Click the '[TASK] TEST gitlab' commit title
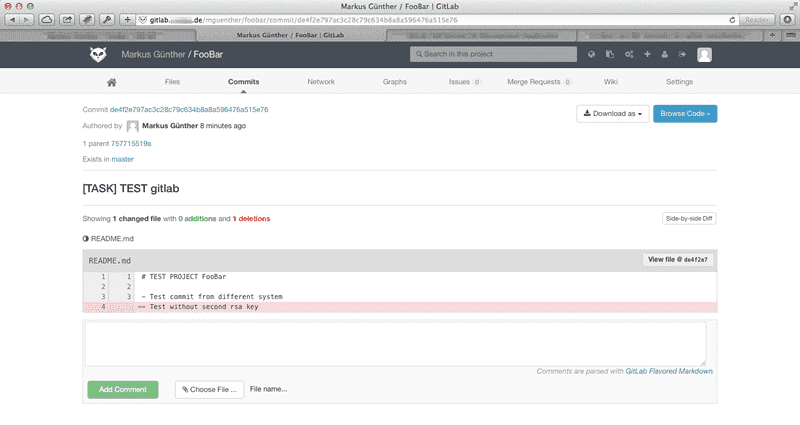 pyautogui.click(x=131, y=189)
